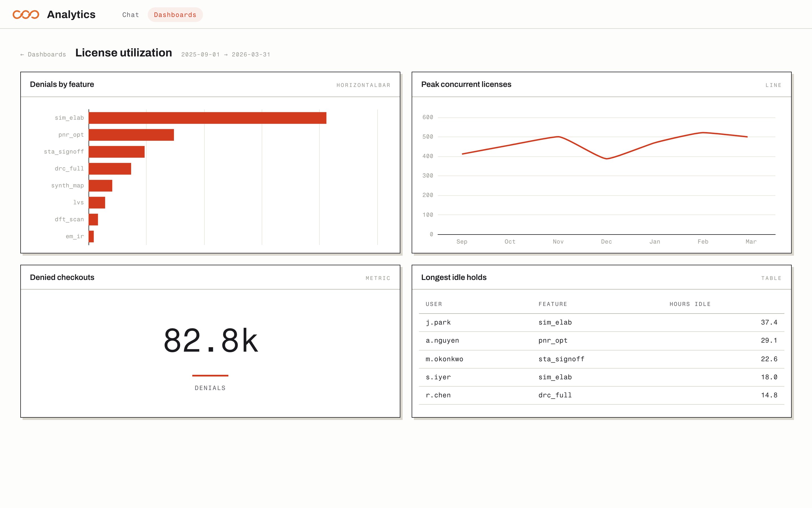Image resolution: width=812 pixels, height=508 pixels.
Task: Click the 37.4 hours idle cell
Action: click(x=769, y=323)
